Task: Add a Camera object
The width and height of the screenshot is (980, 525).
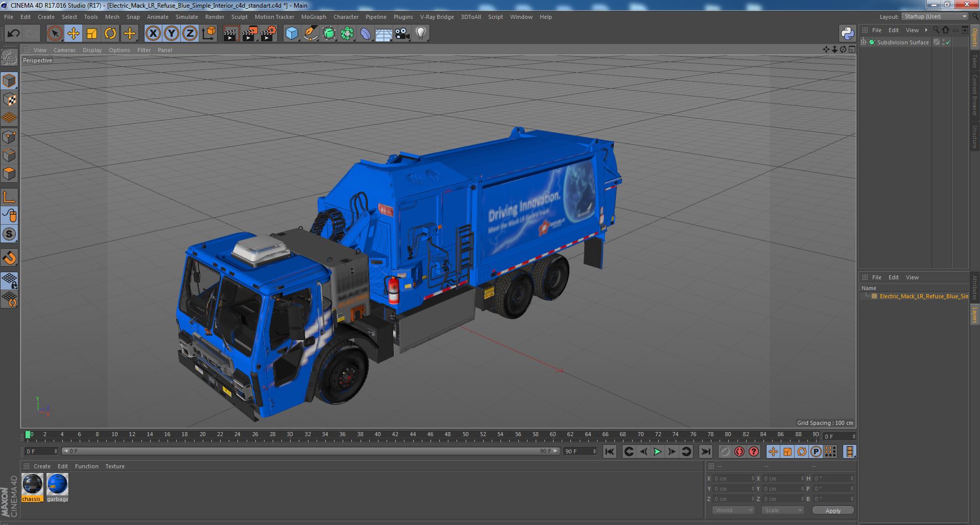Action: (402, 34)
